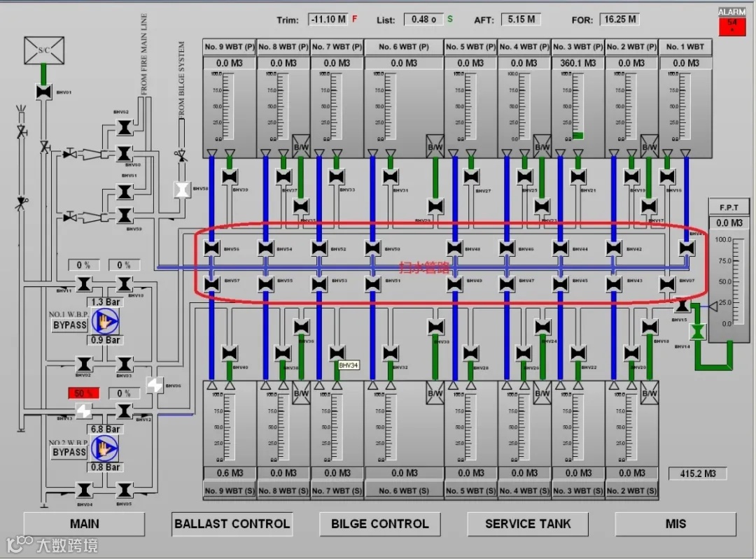Click the No. 3 WBT (P) level gauge
Screen dimensions: 756x559
pos(577,106)
